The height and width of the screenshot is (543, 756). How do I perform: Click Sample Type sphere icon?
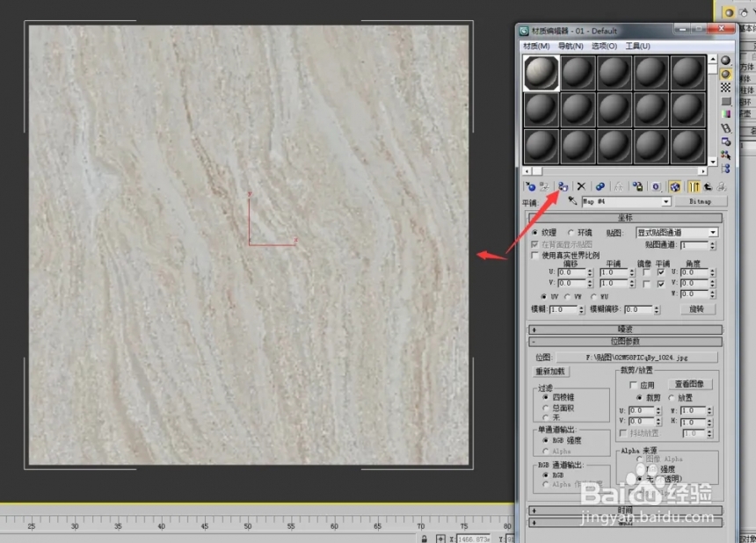725,61
